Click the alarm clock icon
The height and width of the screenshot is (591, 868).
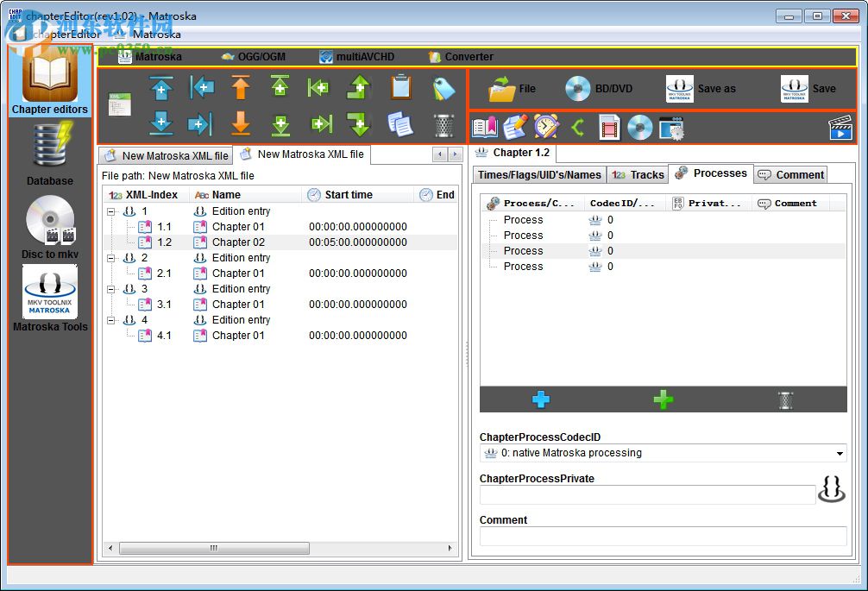(x=546, y=128)
